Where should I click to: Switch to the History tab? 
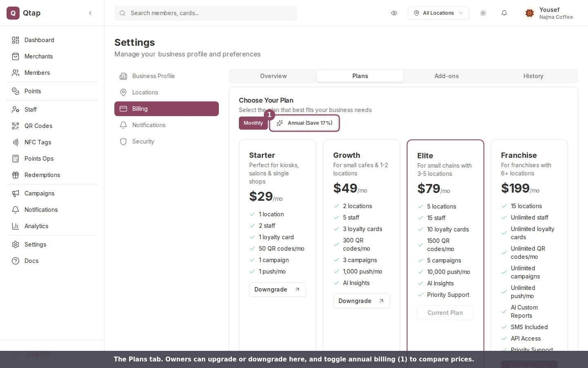click(533, 76)
